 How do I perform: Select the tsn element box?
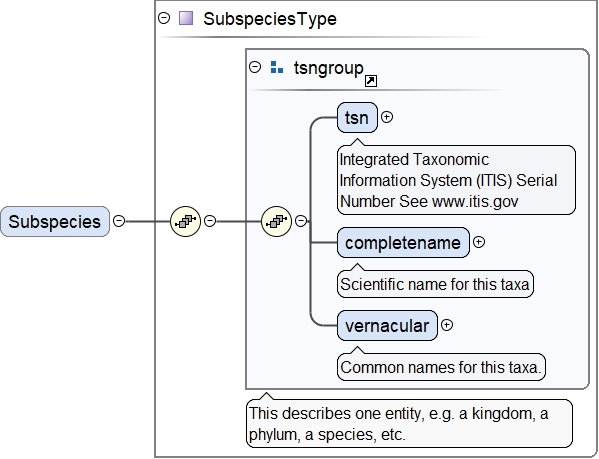(357, 118)
